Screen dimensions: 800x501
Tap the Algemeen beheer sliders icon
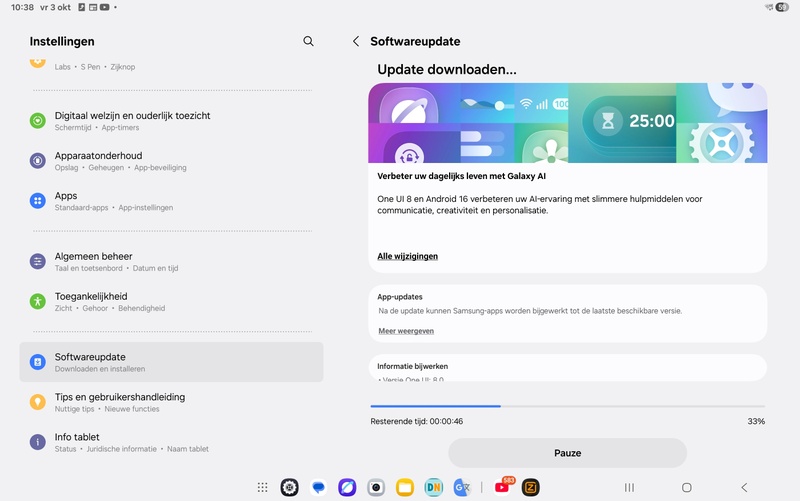(x=38, y=262)
